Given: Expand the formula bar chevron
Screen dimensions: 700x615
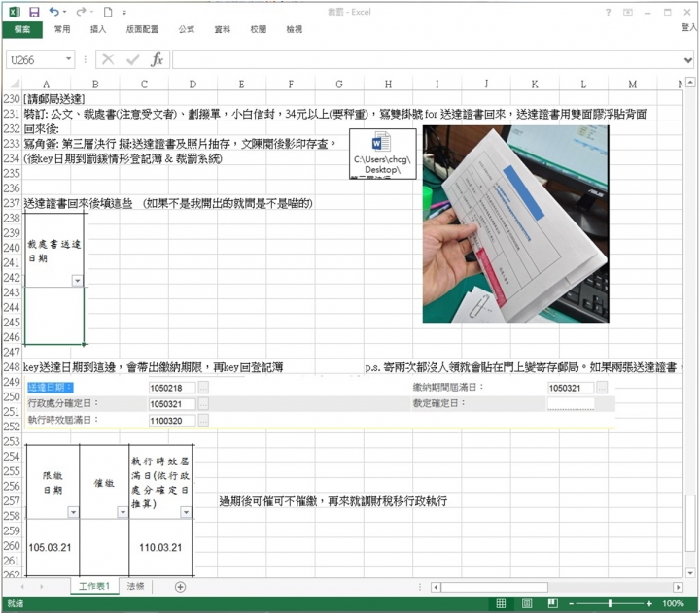Looking at the screenshot, I should click(688, 60).
